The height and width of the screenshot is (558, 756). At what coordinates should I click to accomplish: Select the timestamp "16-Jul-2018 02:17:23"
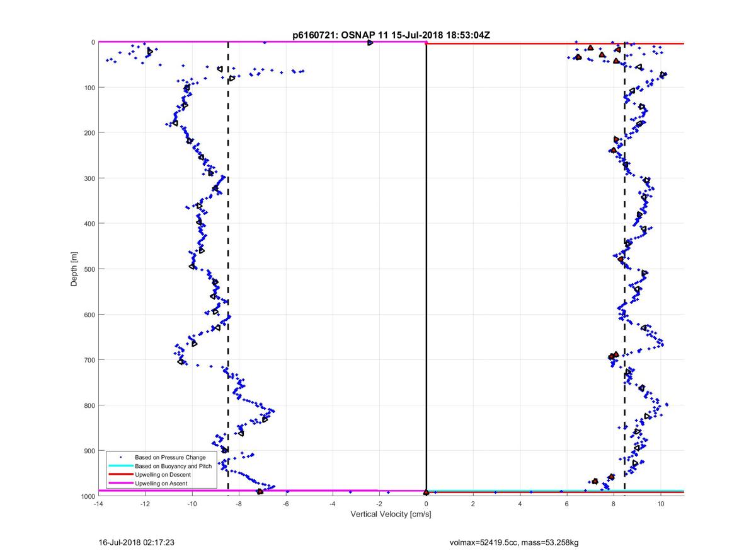coord(137,542)
